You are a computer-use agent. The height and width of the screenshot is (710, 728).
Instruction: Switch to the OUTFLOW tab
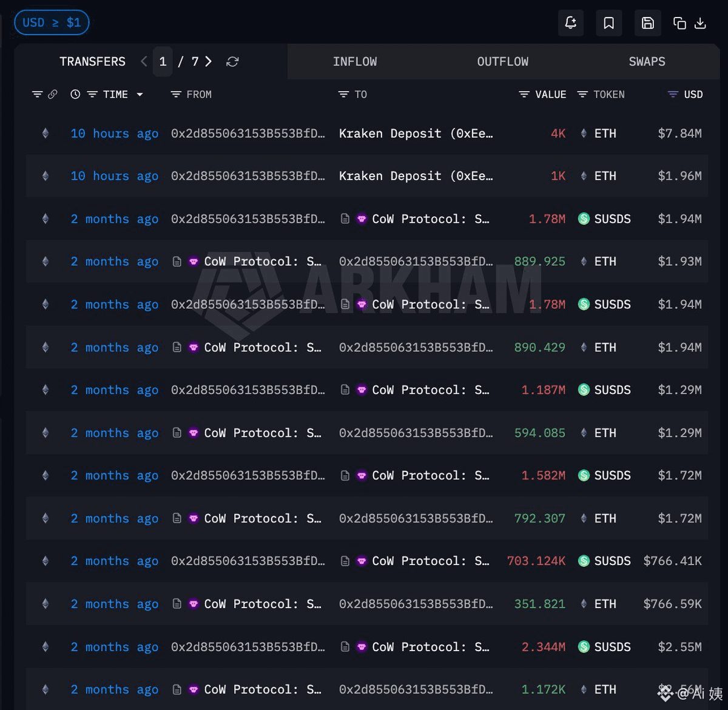502,61
